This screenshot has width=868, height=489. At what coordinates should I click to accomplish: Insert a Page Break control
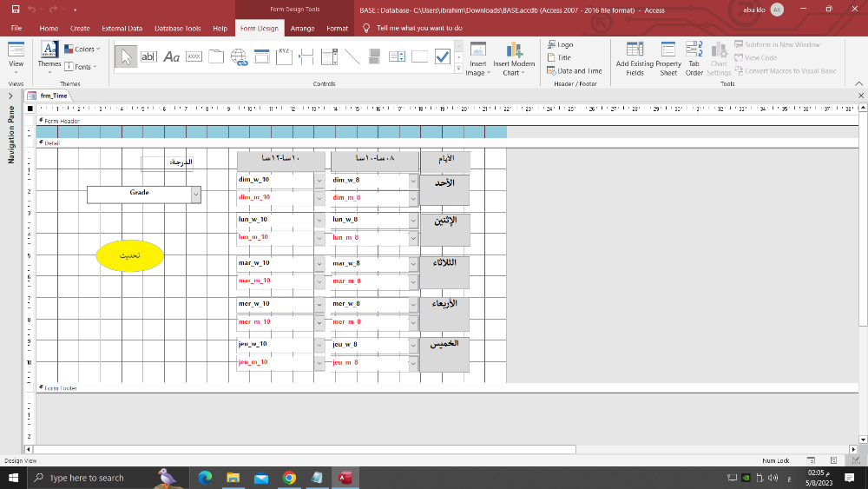pyautogui.click(x=306, y=56)
